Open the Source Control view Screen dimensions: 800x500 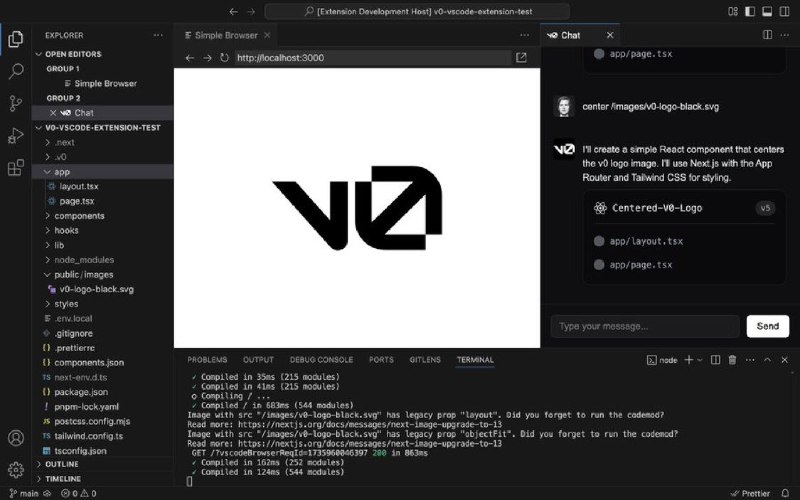(x=16, y=104)
